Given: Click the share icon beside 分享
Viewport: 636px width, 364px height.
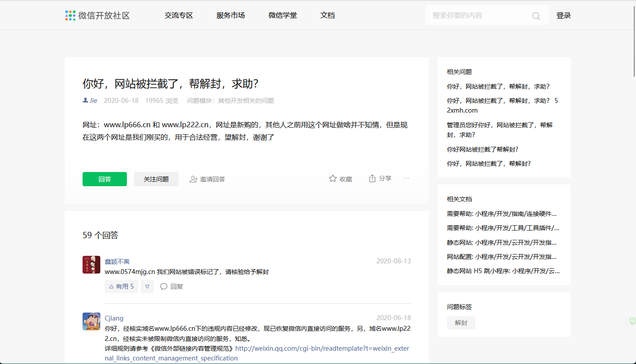Looking at the screenshot, I should pyautogui.click(x=372, y=178).
